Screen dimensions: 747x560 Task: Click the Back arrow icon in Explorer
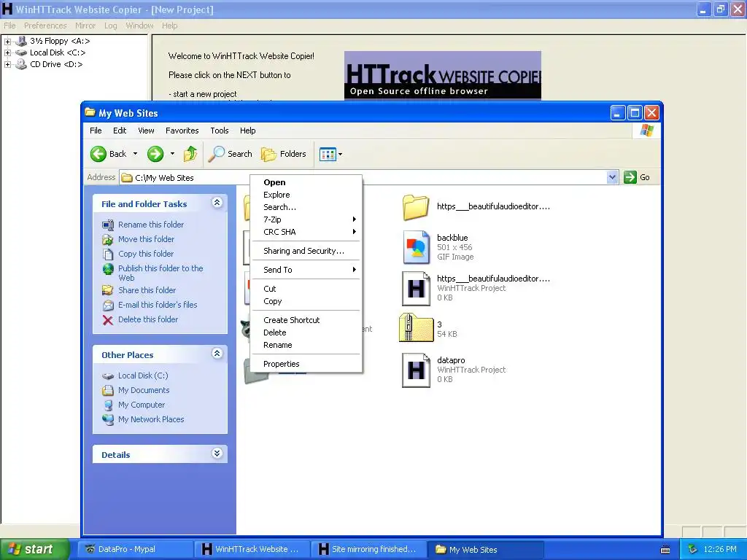click(x=98, y=154)
